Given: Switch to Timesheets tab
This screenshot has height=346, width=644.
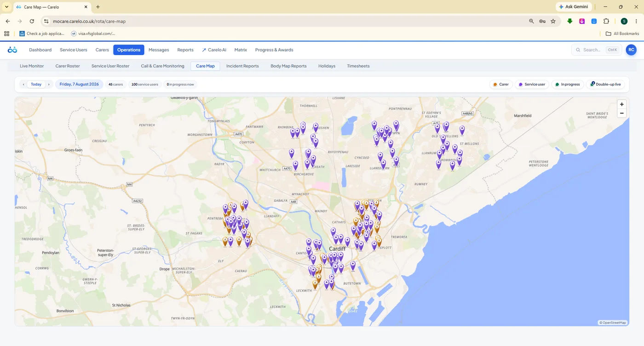Looking at the screenshot, I should click(358, 66).
